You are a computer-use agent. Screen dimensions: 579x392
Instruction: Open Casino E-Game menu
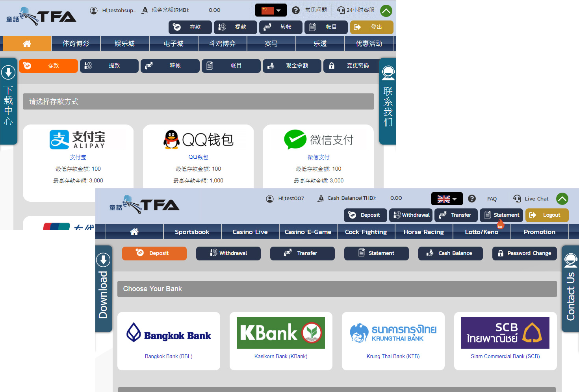(308, 232)
